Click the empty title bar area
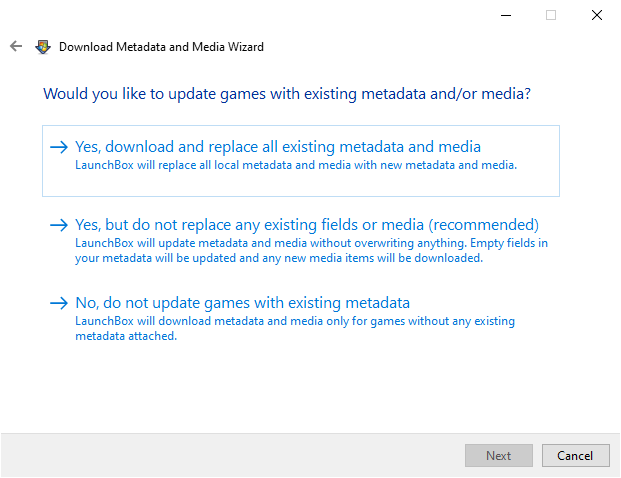Screen dimensions: 621x478 [x=250, y=15]
